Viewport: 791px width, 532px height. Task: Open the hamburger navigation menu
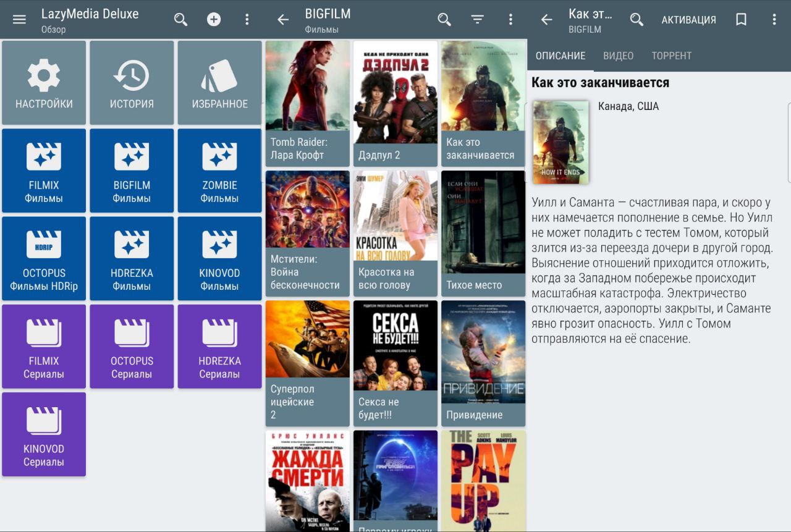pos(20,19)
